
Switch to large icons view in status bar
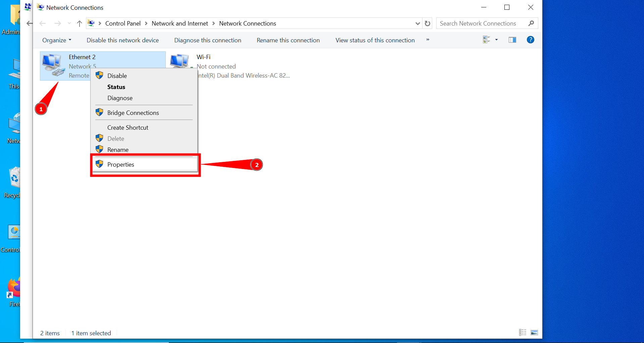[534, 333]
